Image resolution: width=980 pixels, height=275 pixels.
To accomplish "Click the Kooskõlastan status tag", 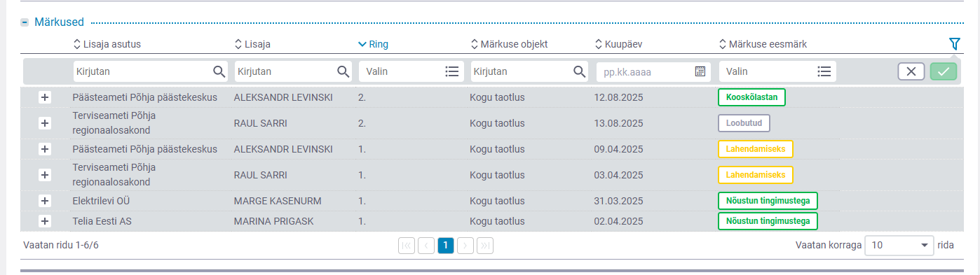I will pyautogui.click(x=751, y=97).
